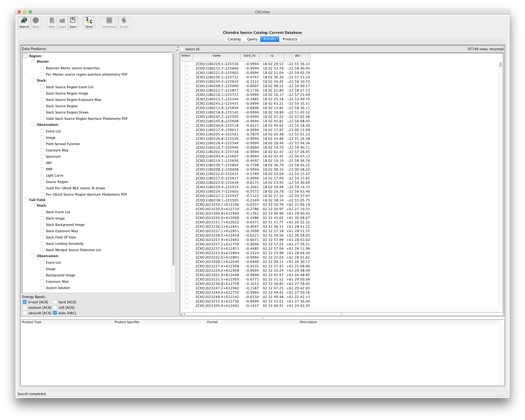Open the Products tab
Screen dimensions: 525x420
pos(290,39)
